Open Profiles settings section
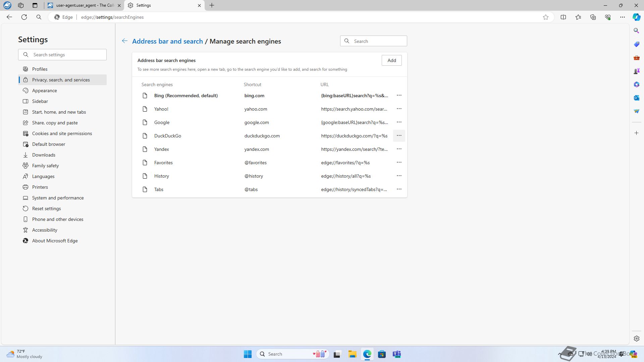The height and width of the screenshot is (362, 644). (62, 69)
